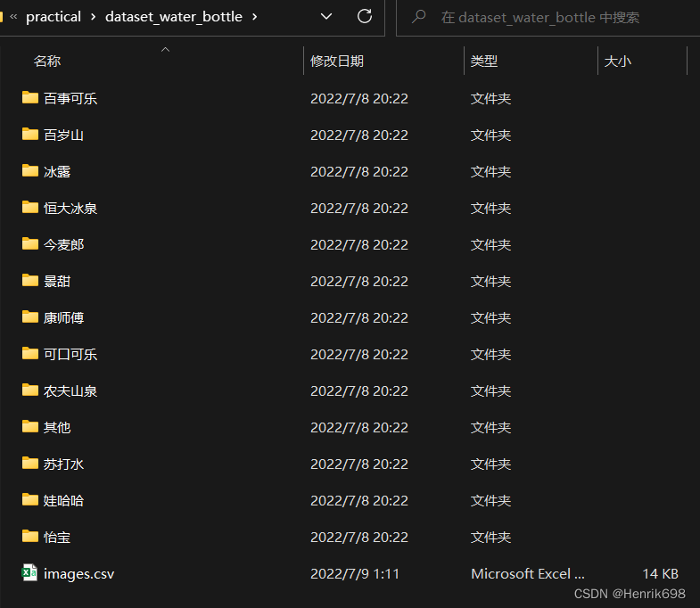This screenshot has height=608, width=700.
Task: Click the 文件夹 type cell for 怡宝
Action: pos(490,538)
